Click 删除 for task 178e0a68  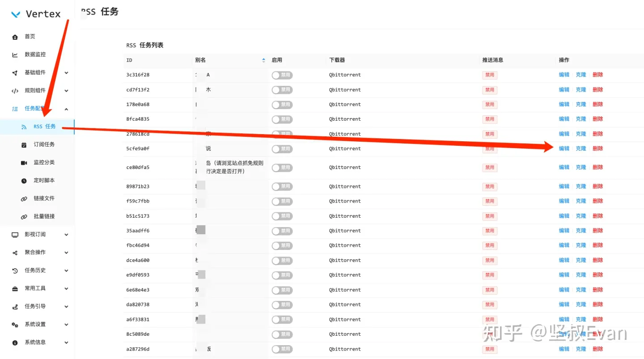point(598,104)
